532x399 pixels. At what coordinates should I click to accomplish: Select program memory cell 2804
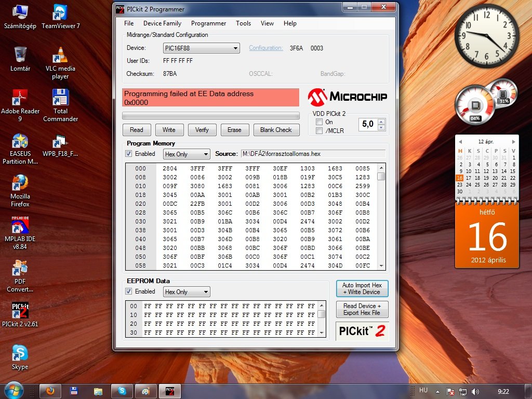pos(170,168)
